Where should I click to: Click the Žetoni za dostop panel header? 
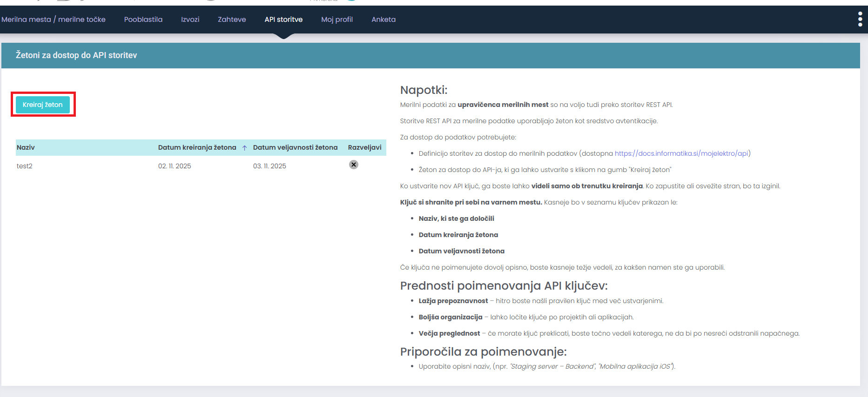pyautogui.click(x=76, y=55)
